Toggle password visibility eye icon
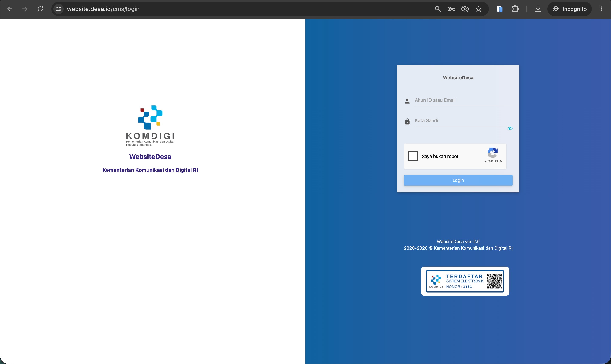The height and width of the screenshot is (364, 611). (510, 128)
